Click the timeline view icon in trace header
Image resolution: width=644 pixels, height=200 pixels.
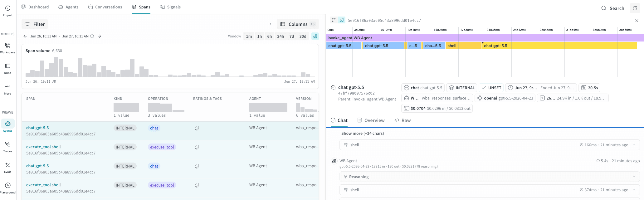(342, 20)
